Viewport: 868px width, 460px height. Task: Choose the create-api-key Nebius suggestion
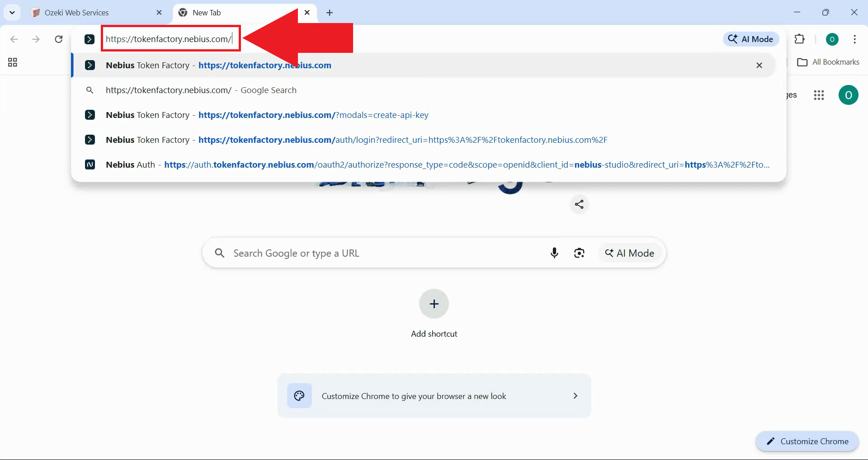267,115
